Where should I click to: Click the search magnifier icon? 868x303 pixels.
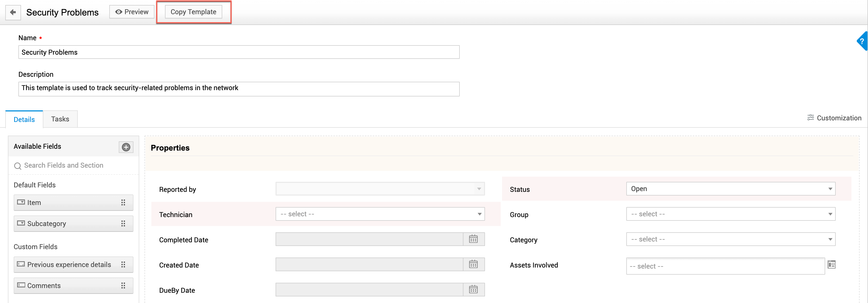[x=18, y=166]
